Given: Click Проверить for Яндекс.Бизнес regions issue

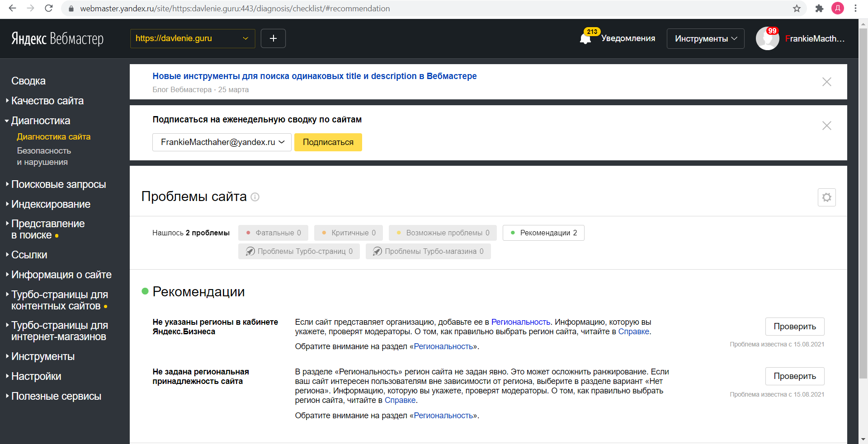Looking at the screenshot, I should point(794,327).
